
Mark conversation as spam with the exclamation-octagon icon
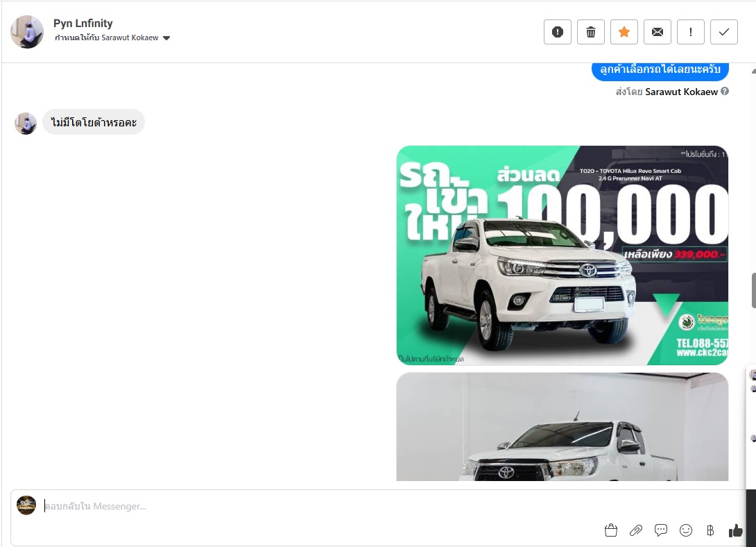tap(558, 32)
